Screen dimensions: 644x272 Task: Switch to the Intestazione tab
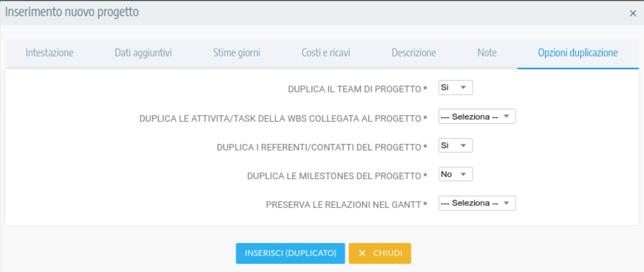49,53
